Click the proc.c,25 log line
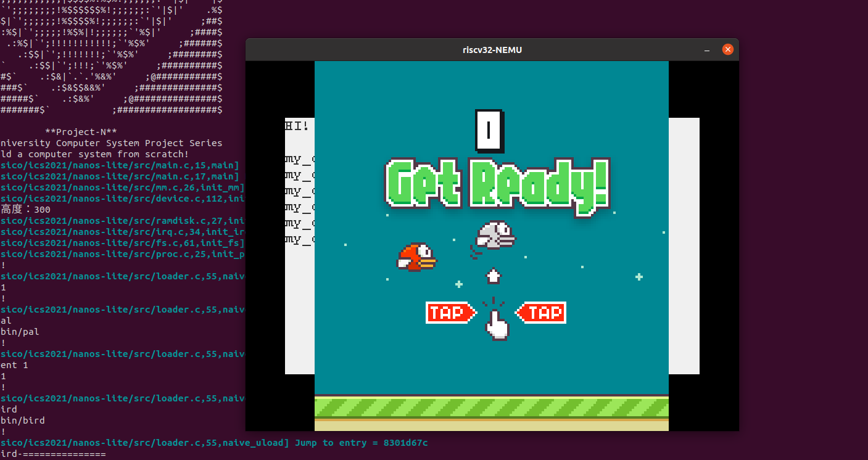 click(x=122, y=254)
